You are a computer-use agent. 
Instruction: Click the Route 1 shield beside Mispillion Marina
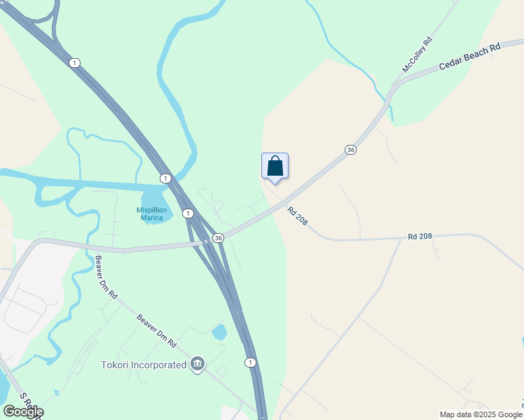(x=188, y=213)
